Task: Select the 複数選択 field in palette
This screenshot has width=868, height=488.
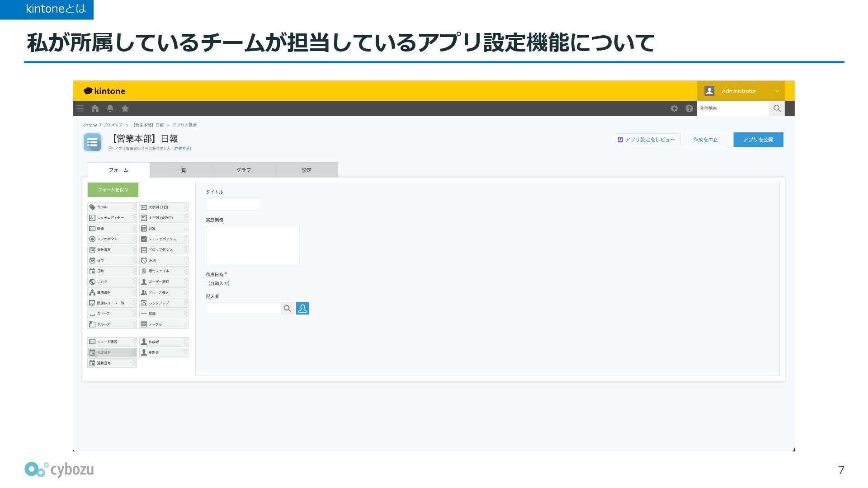Action: 111,250
